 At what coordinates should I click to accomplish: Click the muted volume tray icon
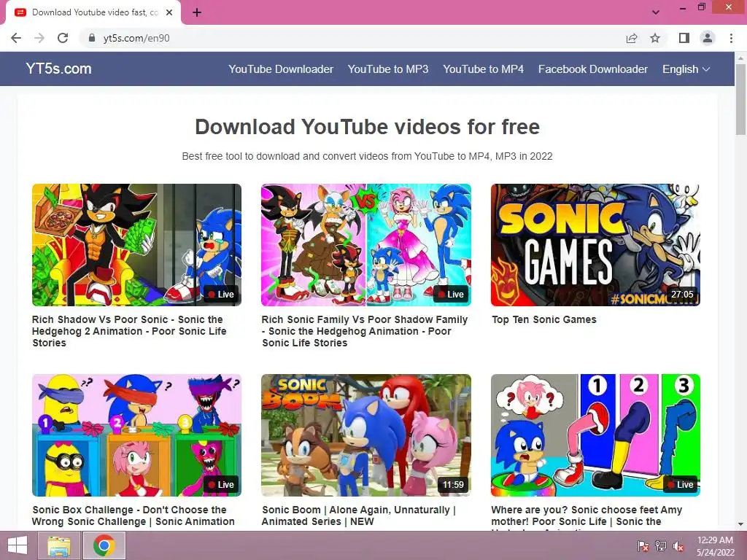click(678, 546)
